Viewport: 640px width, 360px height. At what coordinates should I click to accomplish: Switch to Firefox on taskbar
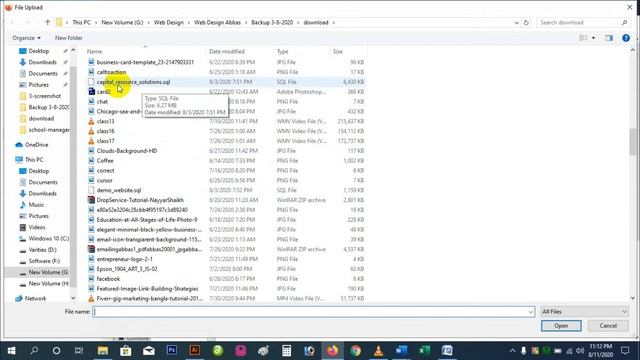point(333,351)
